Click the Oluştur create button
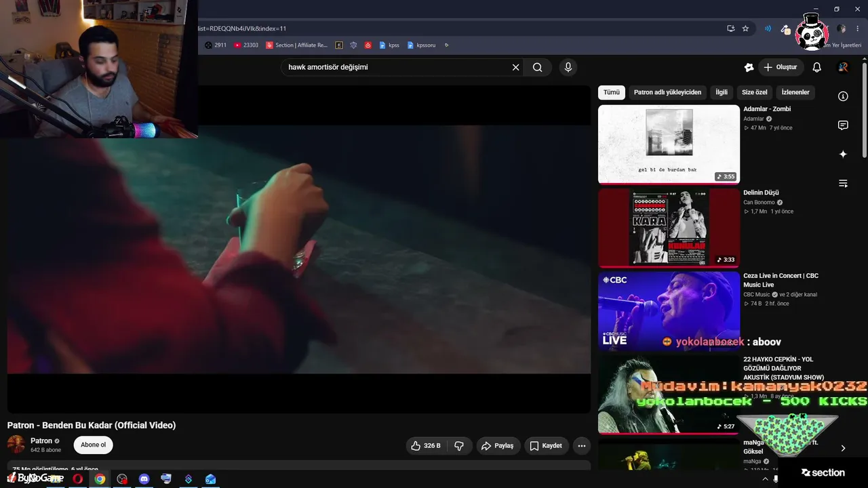 tap(780, 67)
